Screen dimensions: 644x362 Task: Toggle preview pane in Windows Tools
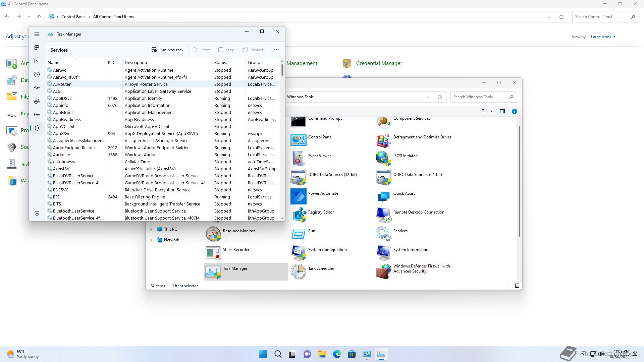502,111
